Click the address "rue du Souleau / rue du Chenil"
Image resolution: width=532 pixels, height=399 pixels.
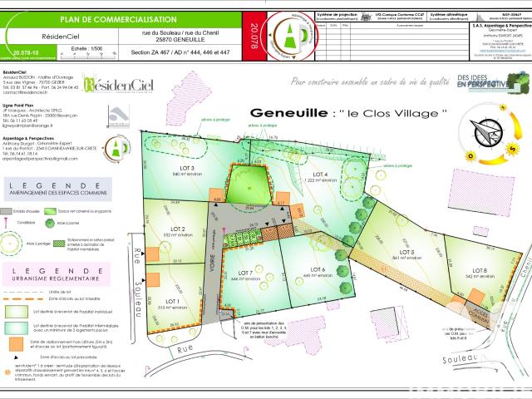click(180, 33)
